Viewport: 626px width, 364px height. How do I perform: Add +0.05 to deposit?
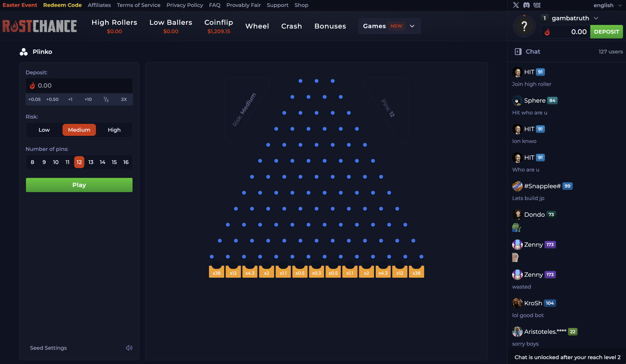pos(34,99)
